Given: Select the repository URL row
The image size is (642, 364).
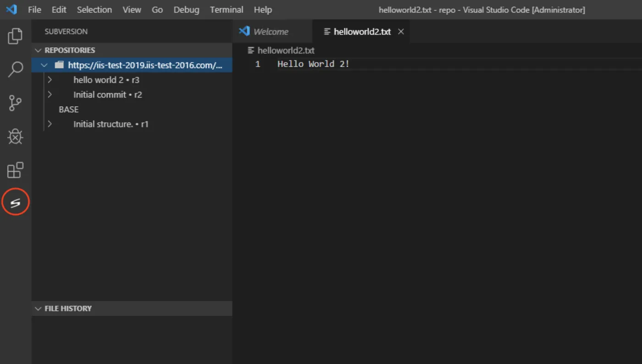Looking at the screenshot, I should click(x=132, y=65).
